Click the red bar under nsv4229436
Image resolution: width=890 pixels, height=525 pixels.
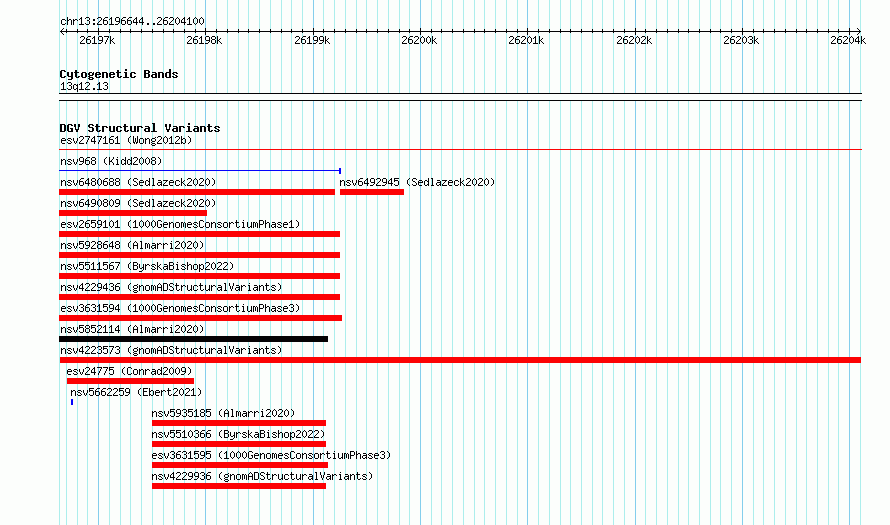click(x=199, y=297)
